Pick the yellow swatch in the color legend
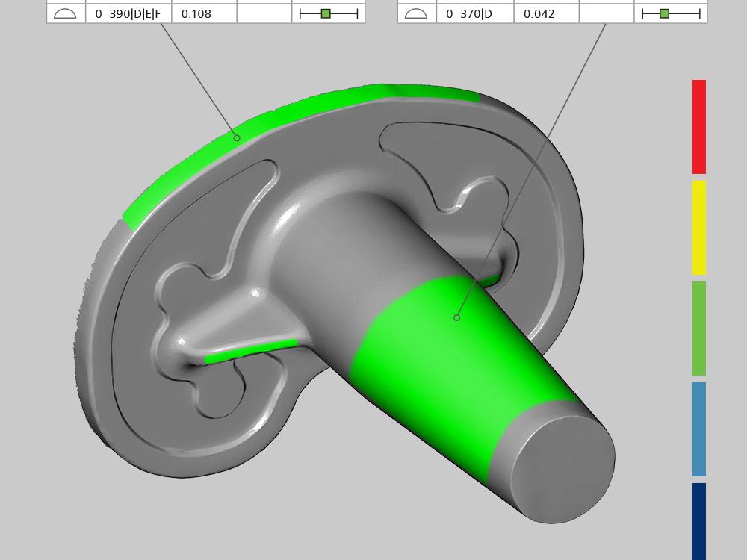The width and height of the screenshot is (747, 560). coord(698,227)
